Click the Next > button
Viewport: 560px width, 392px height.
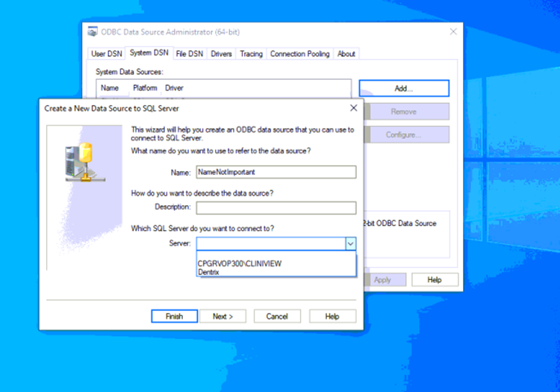223,317
